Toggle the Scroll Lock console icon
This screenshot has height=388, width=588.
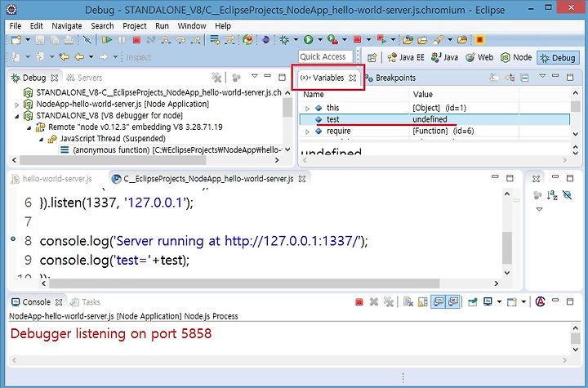423,302
